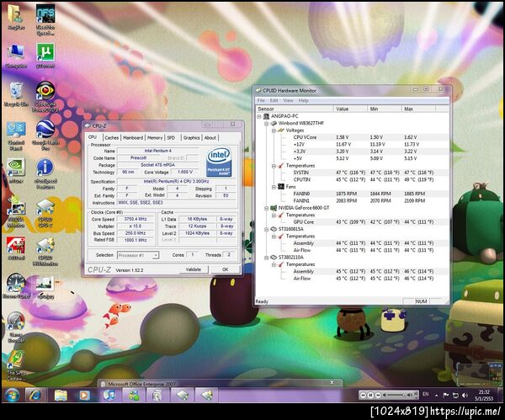Click the Value column header
Viewport: 505px width, 420px height.
click(x=350, y=109)
